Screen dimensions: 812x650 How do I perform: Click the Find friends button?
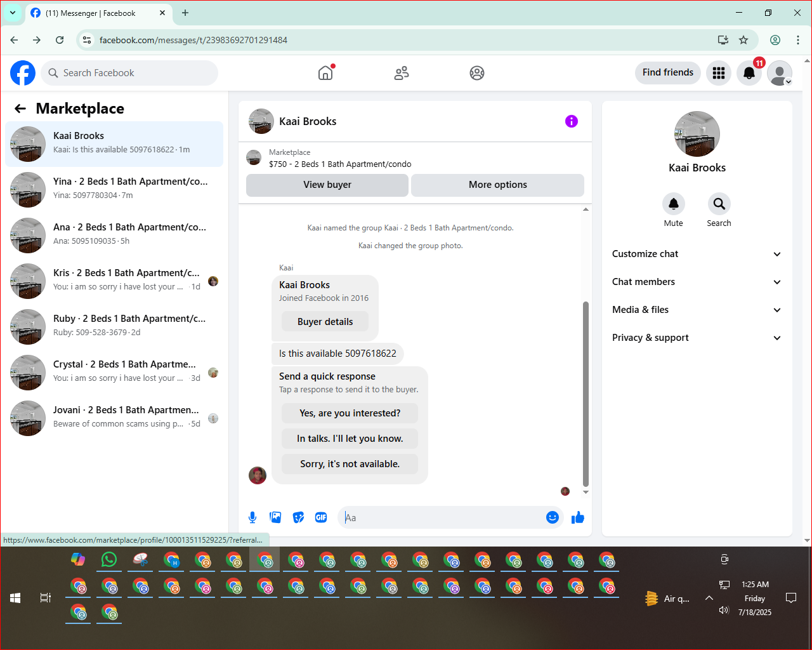[668, 72]
